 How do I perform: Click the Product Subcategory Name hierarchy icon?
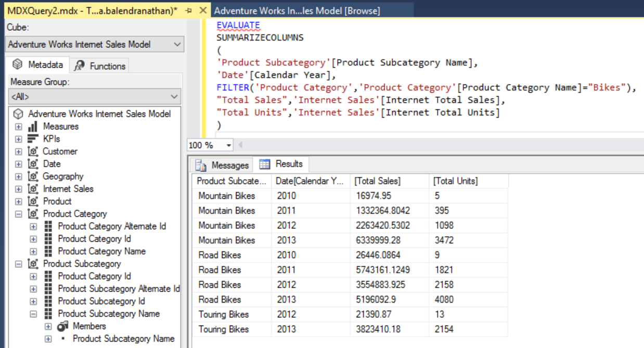click(x=48, y=314)
